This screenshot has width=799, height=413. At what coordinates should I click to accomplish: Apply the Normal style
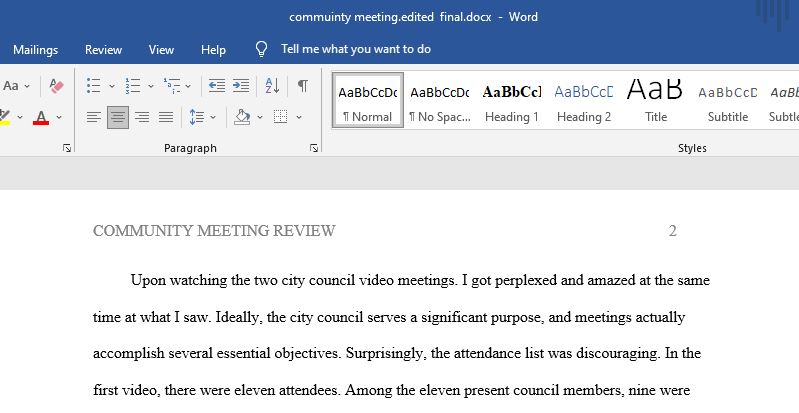[367, 100]
